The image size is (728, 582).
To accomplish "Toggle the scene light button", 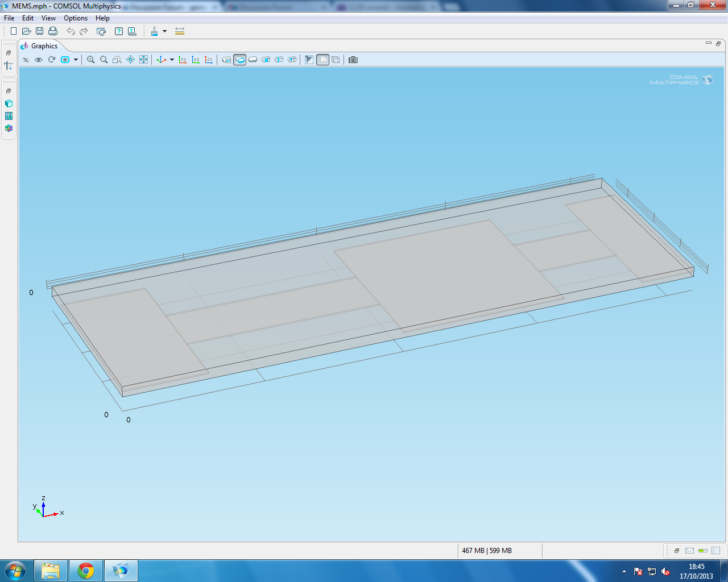I will (x=309, y=60).
